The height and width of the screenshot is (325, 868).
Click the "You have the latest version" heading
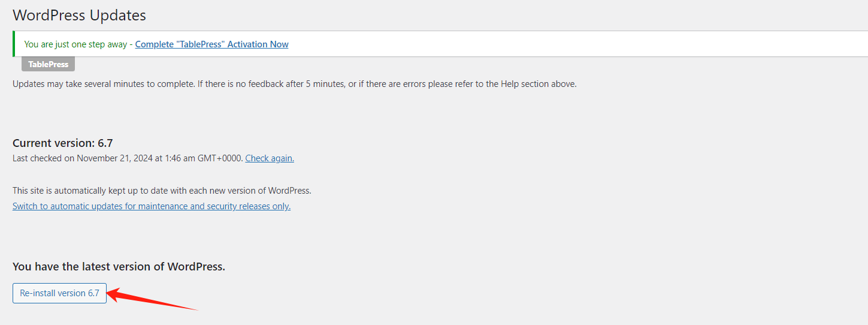coord(119,267)
